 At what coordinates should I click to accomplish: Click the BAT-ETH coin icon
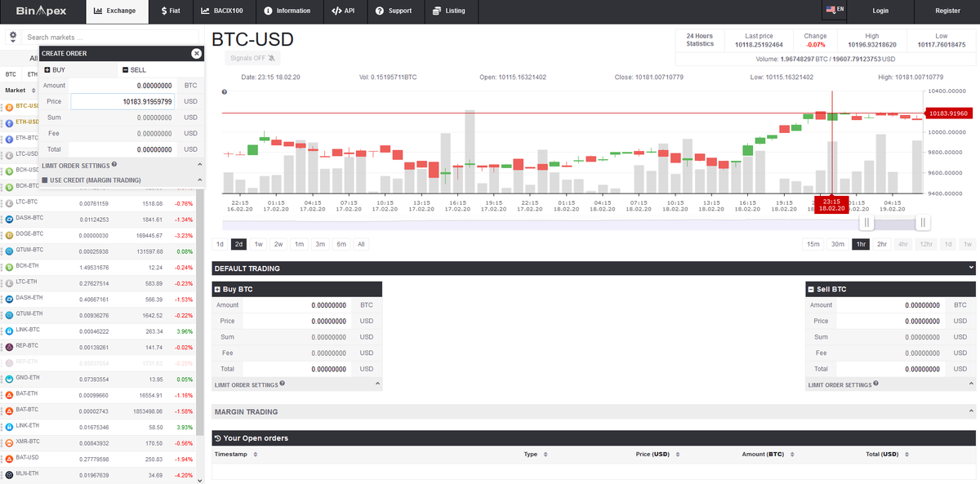(9, 393)
